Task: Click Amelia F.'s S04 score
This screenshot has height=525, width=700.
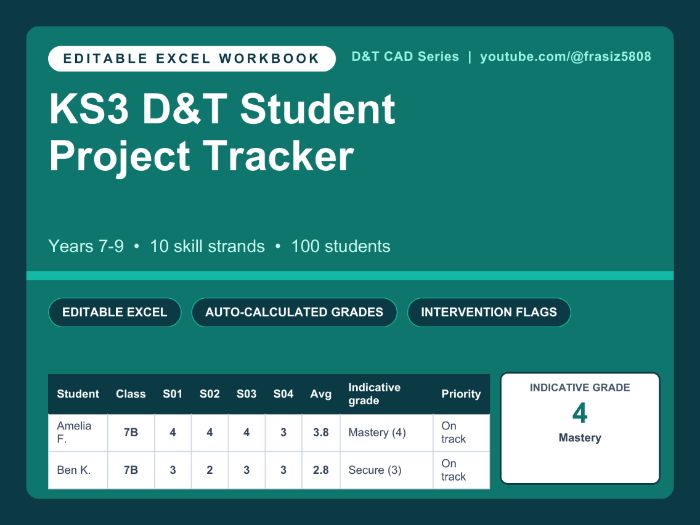Action: point(283,433)
